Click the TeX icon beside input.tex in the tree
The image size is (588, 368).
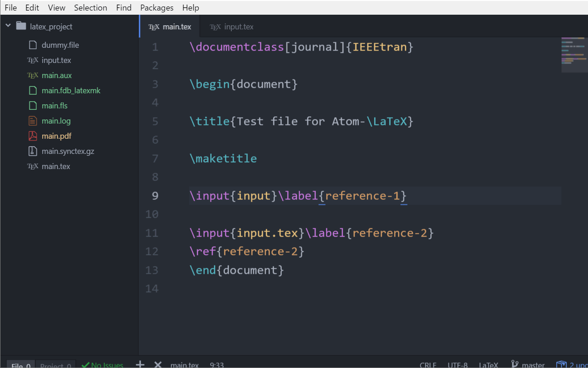[33, 60]
